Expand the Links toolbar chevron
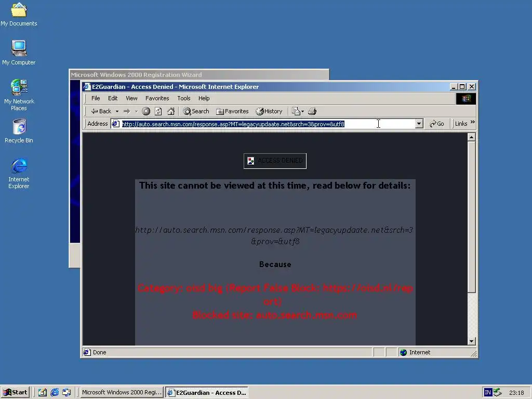Viewport: 532px width, 399px height. [473, 122]
